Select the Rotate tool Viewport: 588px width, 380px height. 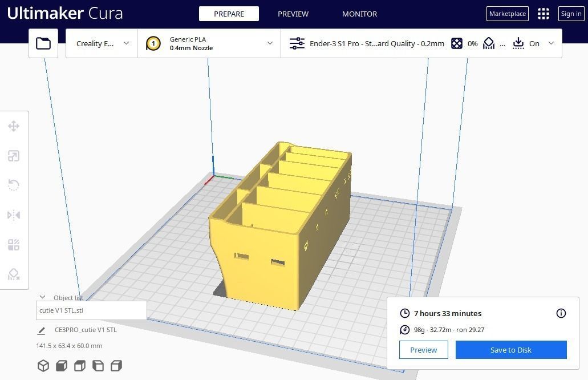(14, 185)
